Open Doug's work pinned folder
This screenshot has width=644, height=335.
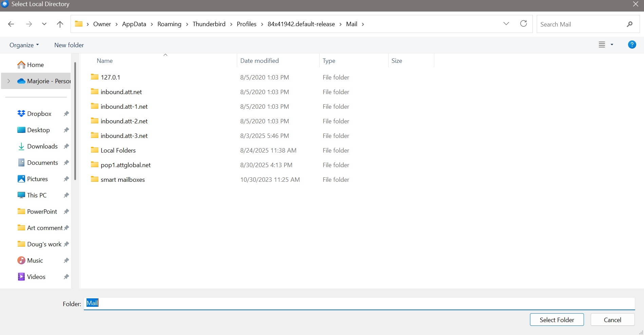44,244
